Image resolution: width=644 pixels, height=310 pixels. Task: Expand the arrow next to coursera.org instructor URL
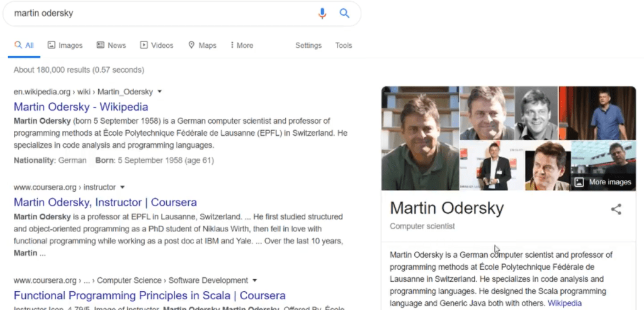[122, 187]
